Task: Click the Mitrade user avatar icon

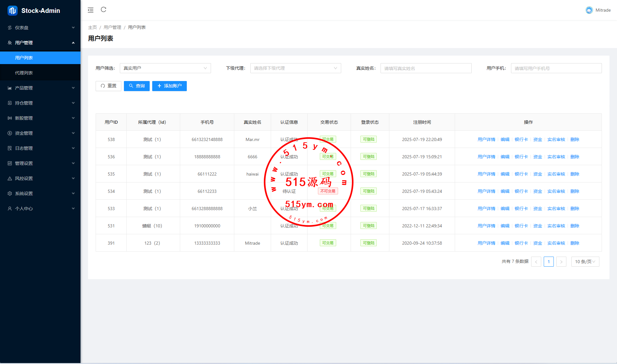Action: pos(589,10)
